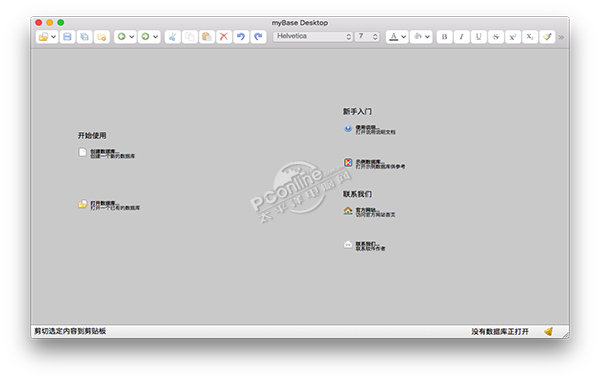
Task: Cut selection with the scissors icon
Action: tap(173, 37)
